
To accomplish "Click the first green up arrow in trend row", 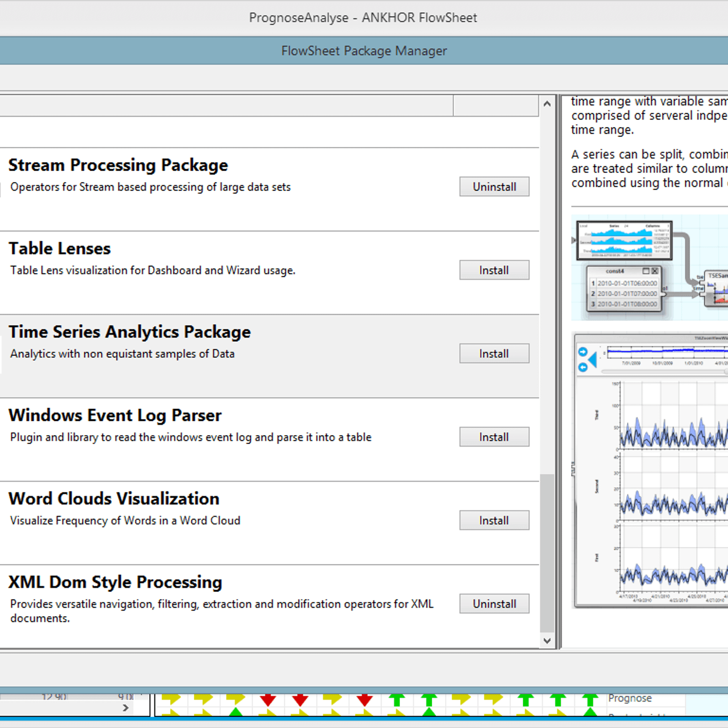I will click(397, 700).
